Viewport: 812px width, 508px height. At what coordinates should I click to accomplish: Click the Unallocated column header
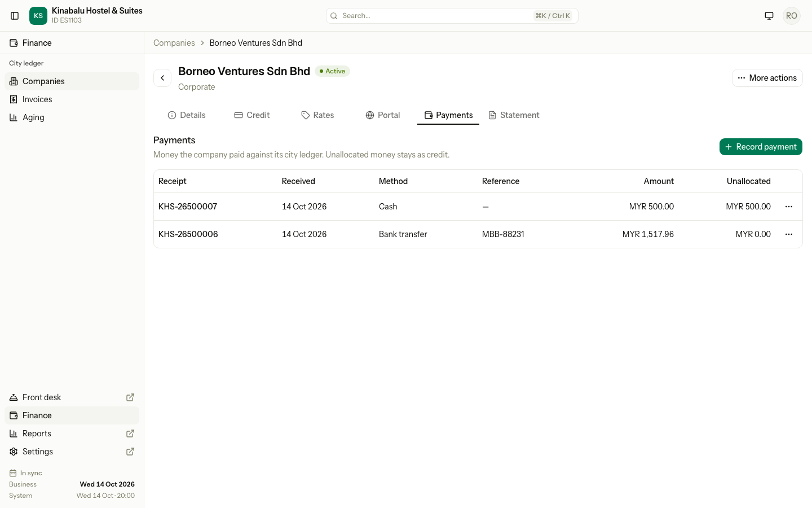pyautogui.click(x=749, y=181)
